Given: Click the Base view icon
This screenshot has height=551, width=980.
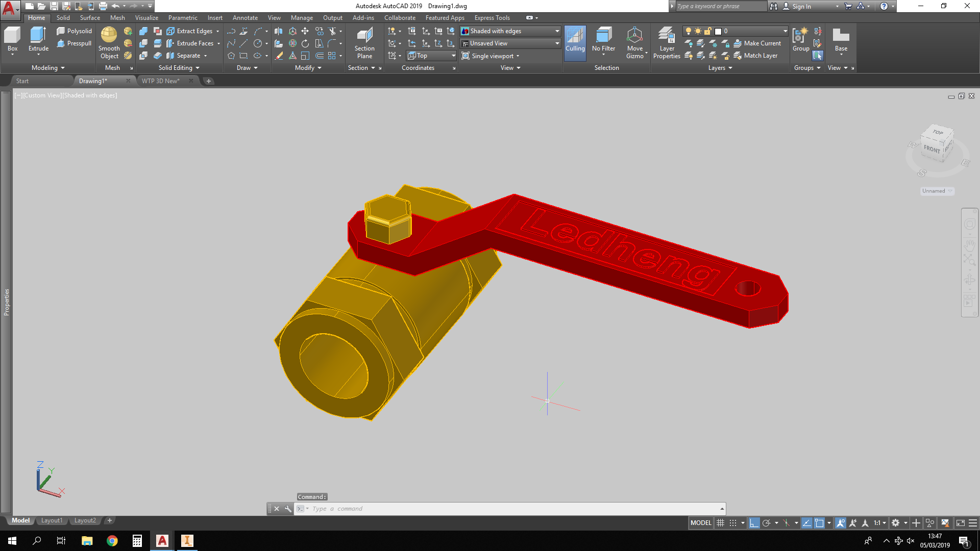Looking at the screenshot, I should coord(841,36).
